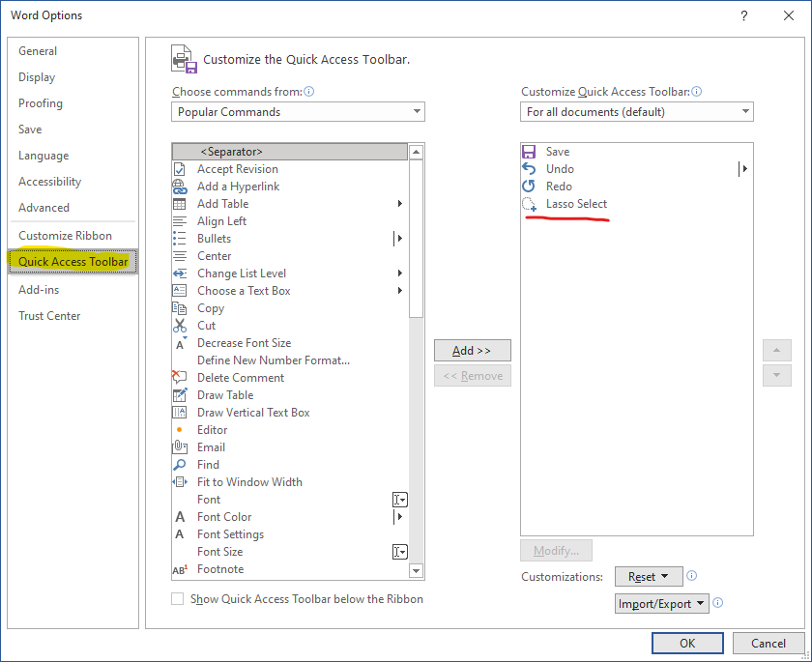Expand the Reset dropdown menu
Screen dimensions: 812x662
665,576
